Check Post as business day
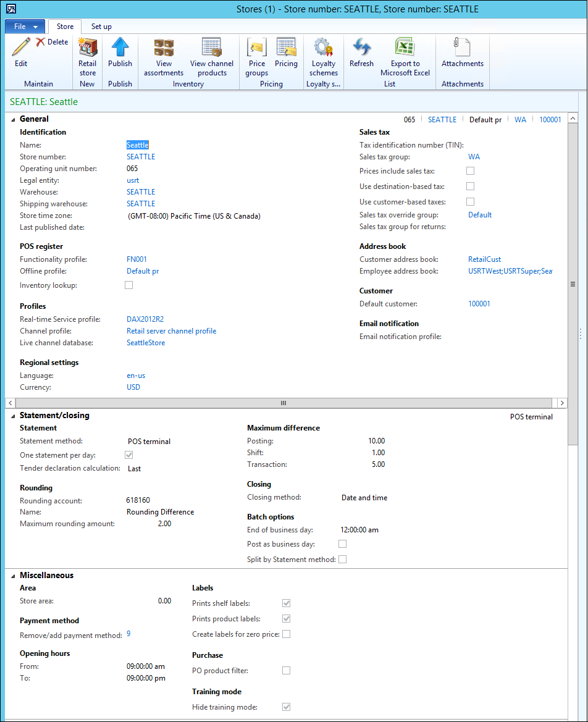Viewport: 588px width, 722px height. coord(342,544)
